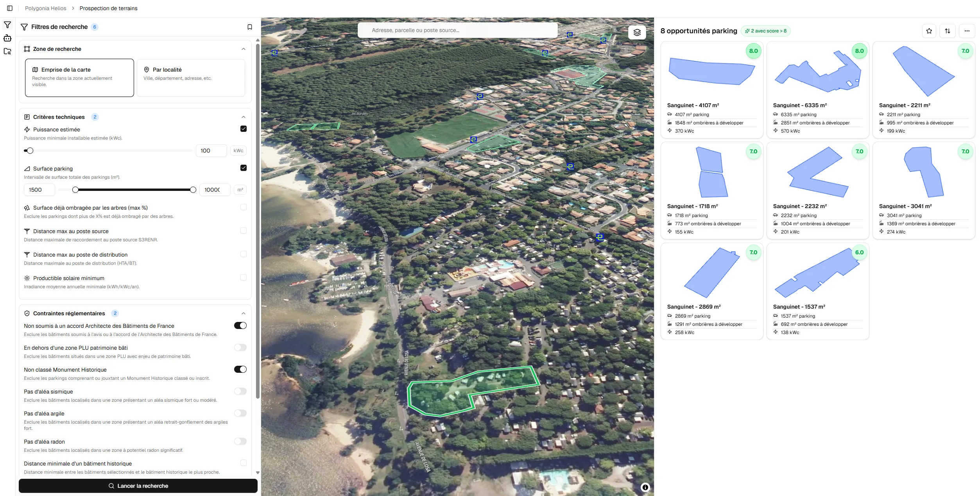
Task: Enable Surface déjà ombragée par les arbres checkbox
Action: click(x=244, y=207)
